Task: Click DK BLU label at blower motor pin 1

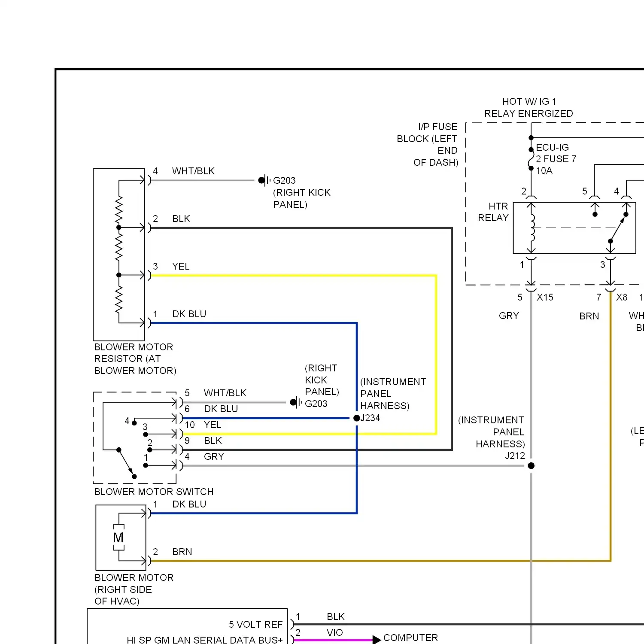Action: (189, 504)
